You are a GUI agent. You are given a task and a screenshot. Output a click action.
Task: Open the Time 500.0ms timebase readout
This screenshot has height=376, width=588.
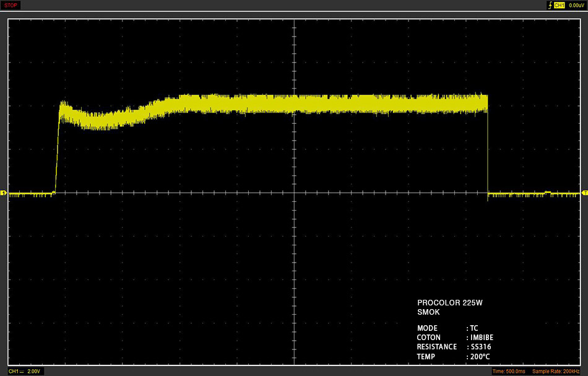point(509,372)
